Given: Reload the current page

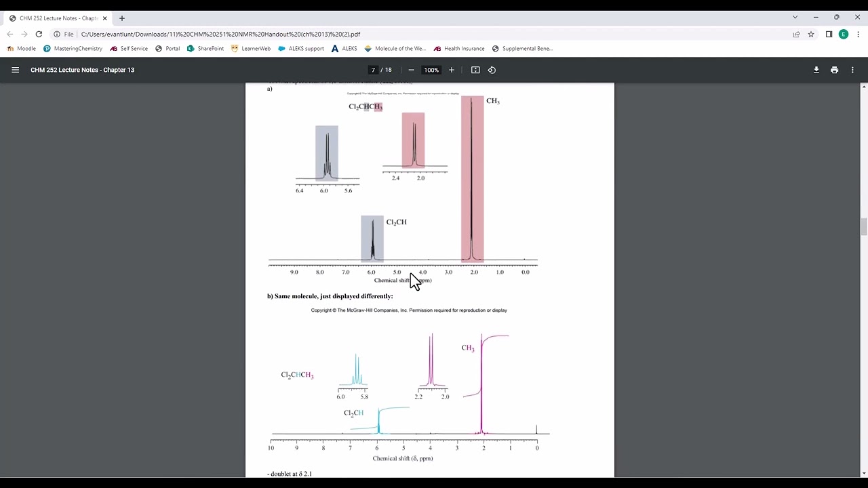Looking at the screenshot, I should tap(39, 34).
